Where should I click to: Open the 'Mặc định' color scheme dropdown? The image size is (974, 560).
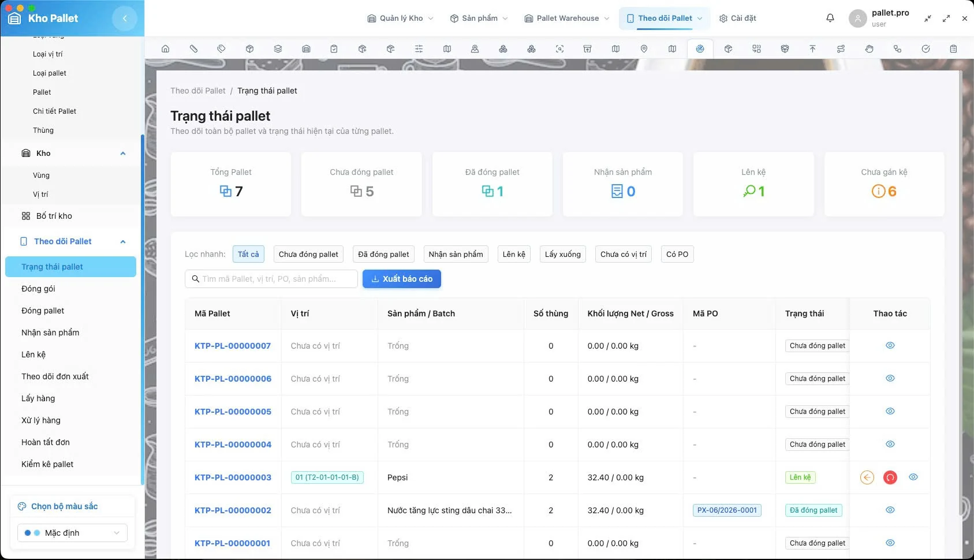72,533
